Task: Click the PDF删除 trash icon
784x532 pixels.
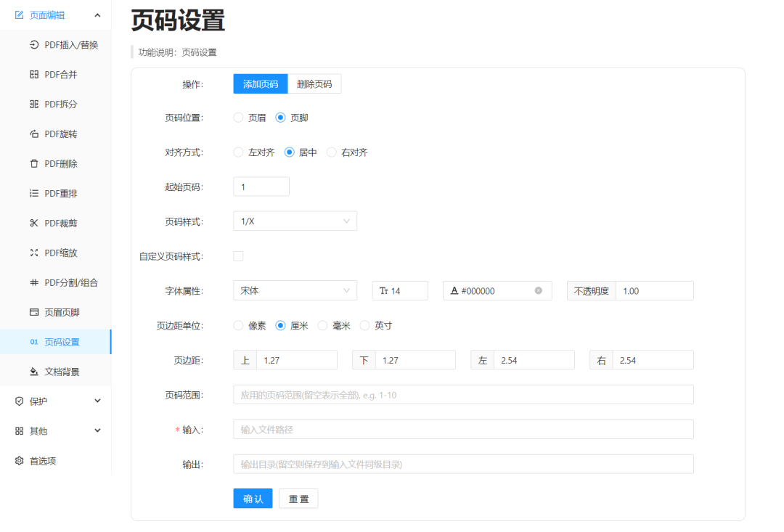Action: 34,164
